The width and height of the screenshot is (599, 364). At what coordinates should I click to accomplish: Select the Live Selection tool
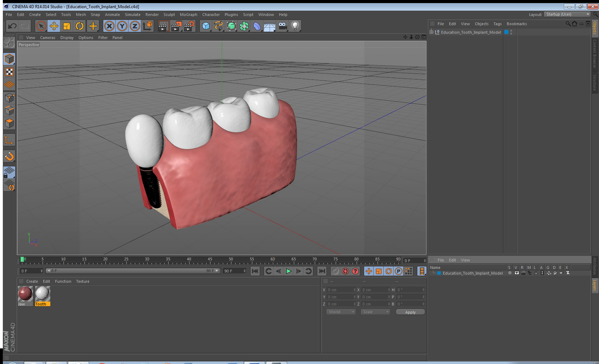[x=41, y=26]
